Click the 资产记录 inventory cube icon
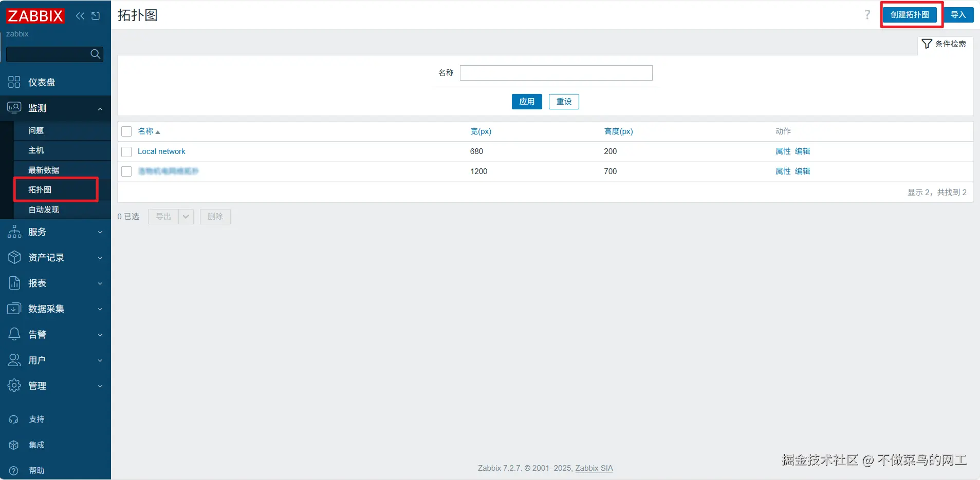 pyautogui.click(x=14, y=257)
